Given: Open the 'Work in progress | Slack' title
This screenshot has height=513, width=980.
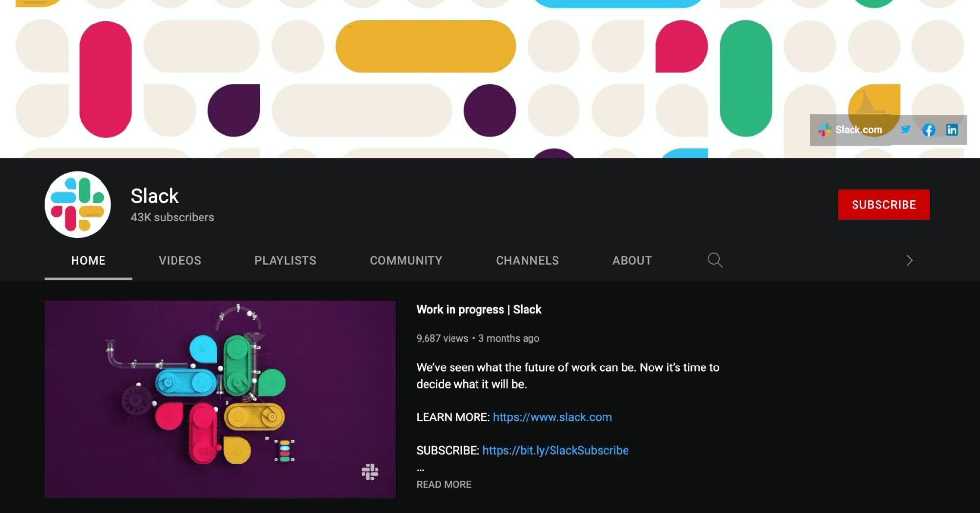Looking at the screenshot, I should click(x=479, y=309).
